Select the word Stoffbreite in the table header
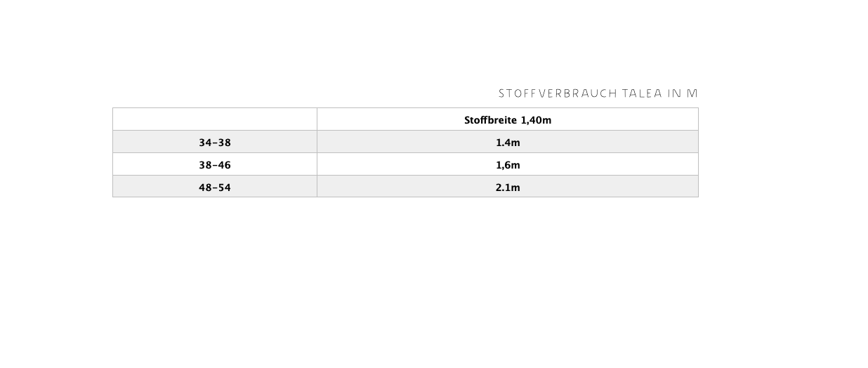Screen dimensions: 868x368 (490, 120)
